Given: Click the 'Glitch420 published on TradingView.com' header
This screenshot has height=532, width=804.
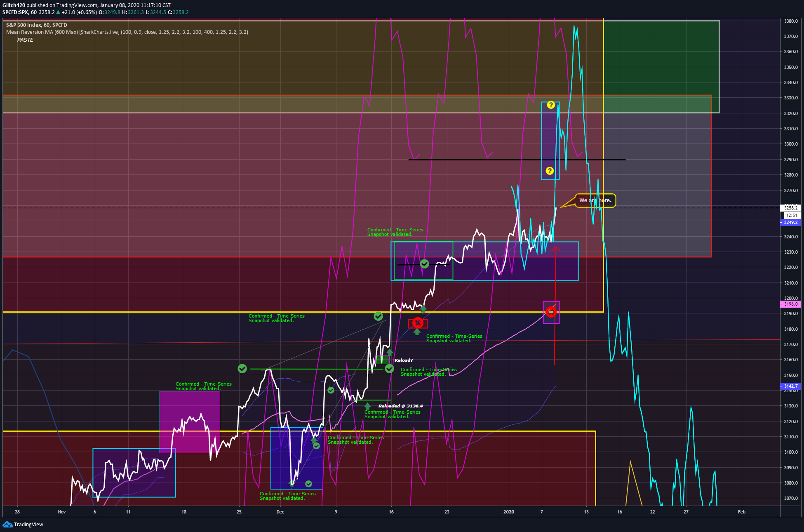Looking at the screenshot, I should (x=87, y=5).
